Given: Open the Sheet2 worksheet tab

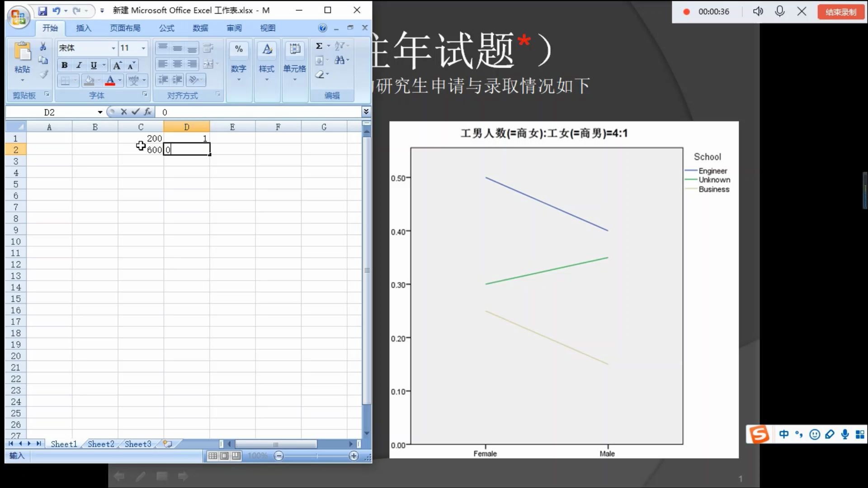Looking at the screenshot, I should tap(101, 444).
